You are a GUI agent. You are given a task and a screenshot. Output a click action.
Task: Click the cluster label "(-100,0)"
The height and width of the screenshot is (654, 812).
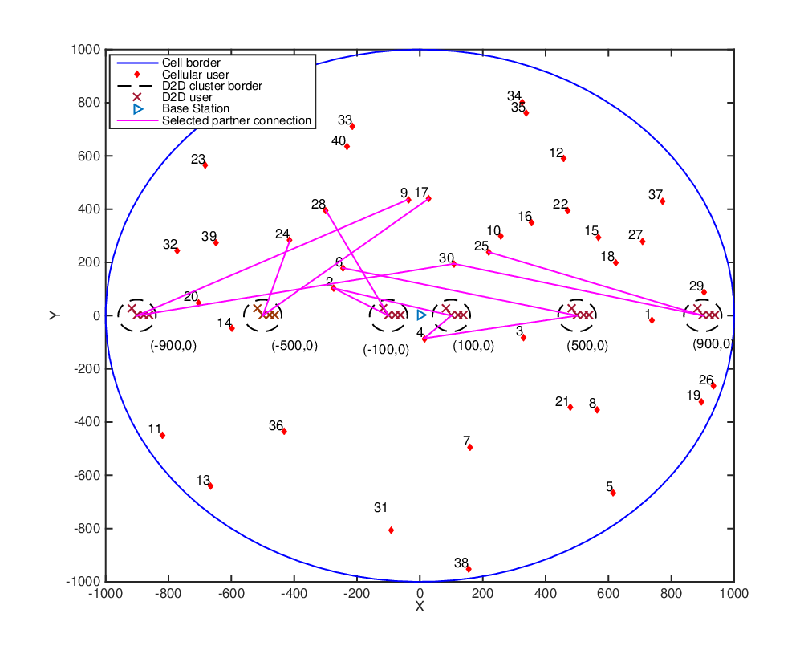tap(386, 350)
